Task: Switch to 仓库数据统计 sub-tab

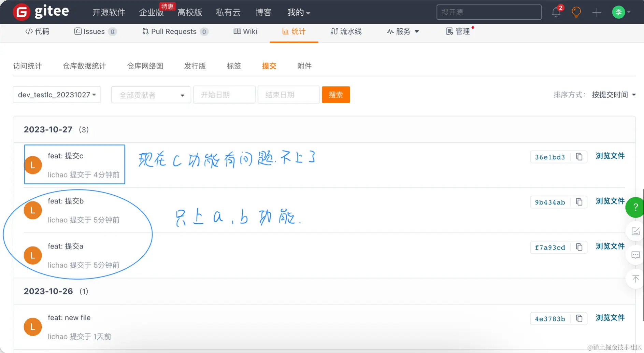Action: [x=85, y=66]
